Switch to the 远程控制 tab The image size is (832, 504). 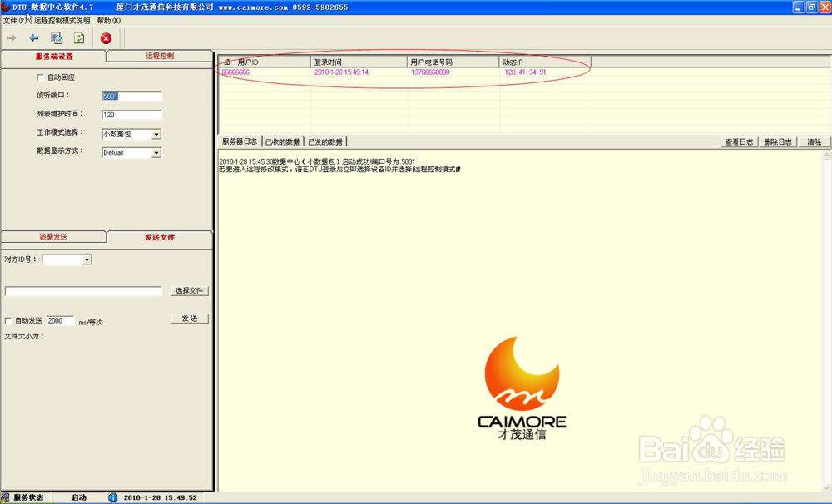coord(160,56)
